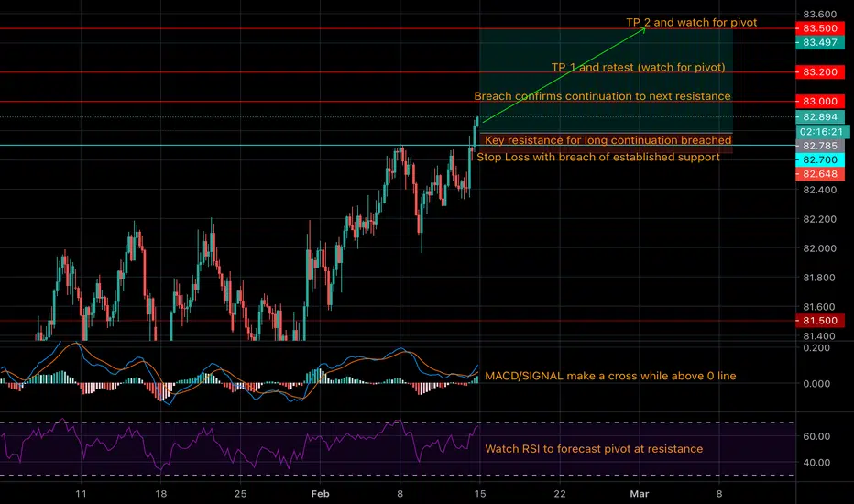Click the 83.500 red price label
Viewport: 854px width, 504px height.
(x=820, y=28)
